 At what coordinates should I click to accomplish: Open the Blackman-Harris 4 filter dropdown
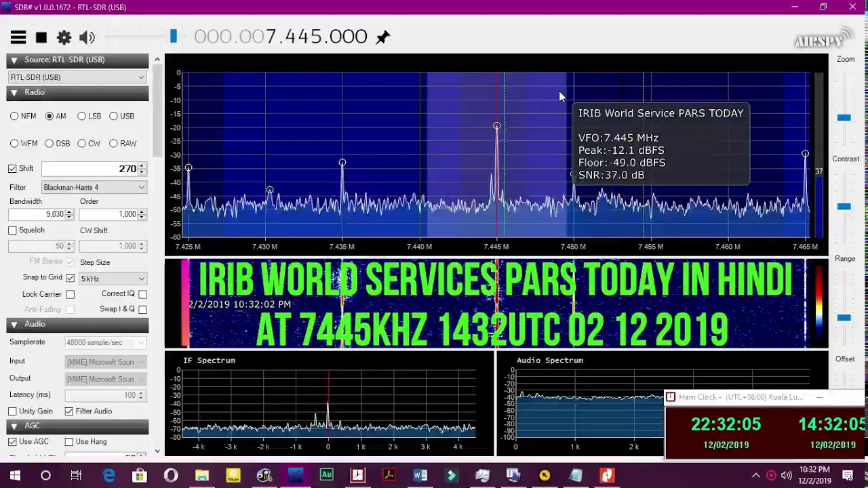pyautogui.click(x=94, y=187)
